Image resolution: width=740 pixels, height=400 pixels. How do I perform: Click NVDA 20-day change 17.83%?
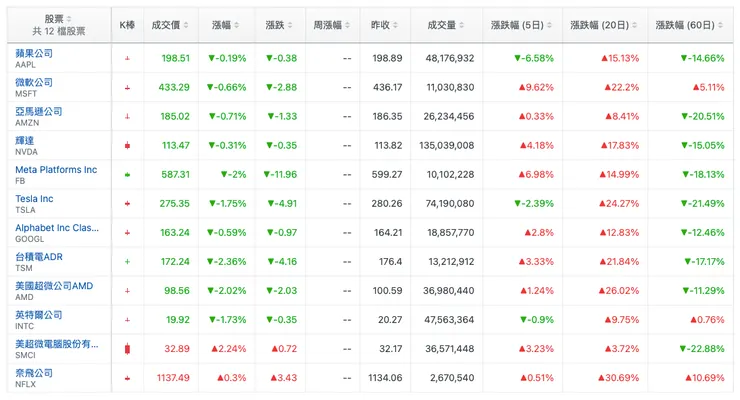pos(620,146)
